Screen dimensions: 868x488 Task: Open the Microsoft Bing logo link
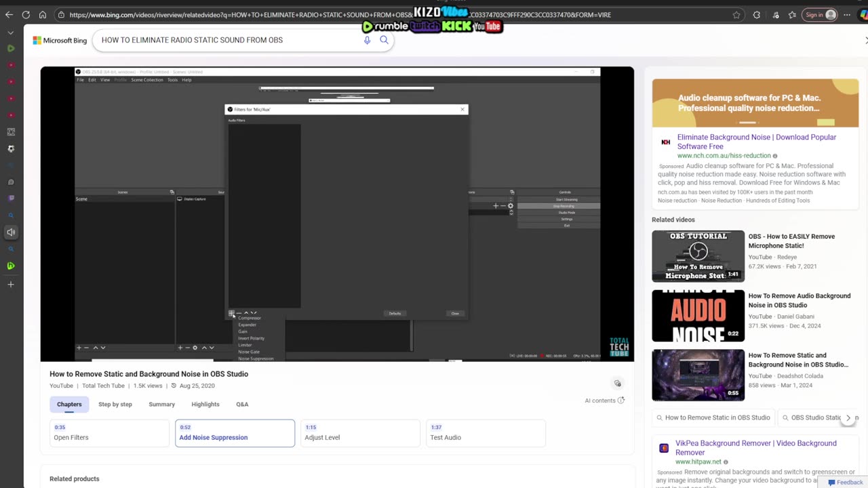(x=60, y=40)
